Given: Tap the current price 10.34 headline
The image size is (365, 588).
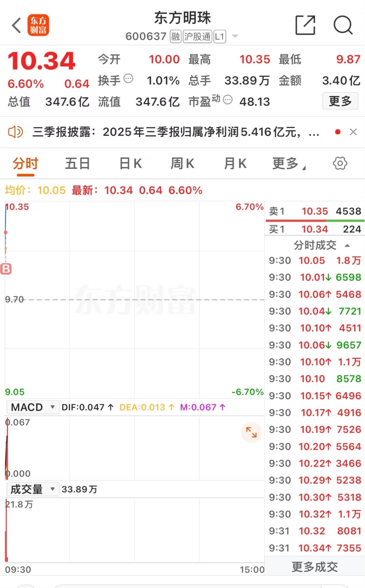Looking at the screenshot, I should pyautogui.click(x=42, y=61).
